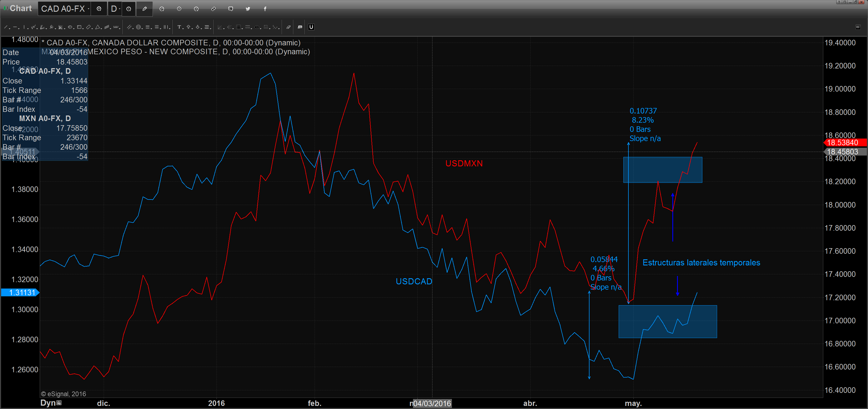The image size is (868, 409).
Task: Select the concentric Fibonacci circles tool
Action: click(x=138, y=27)
